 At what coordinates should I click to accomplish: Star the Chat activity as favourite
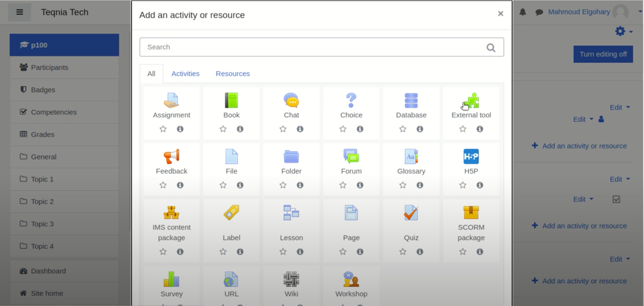[283, 129]
